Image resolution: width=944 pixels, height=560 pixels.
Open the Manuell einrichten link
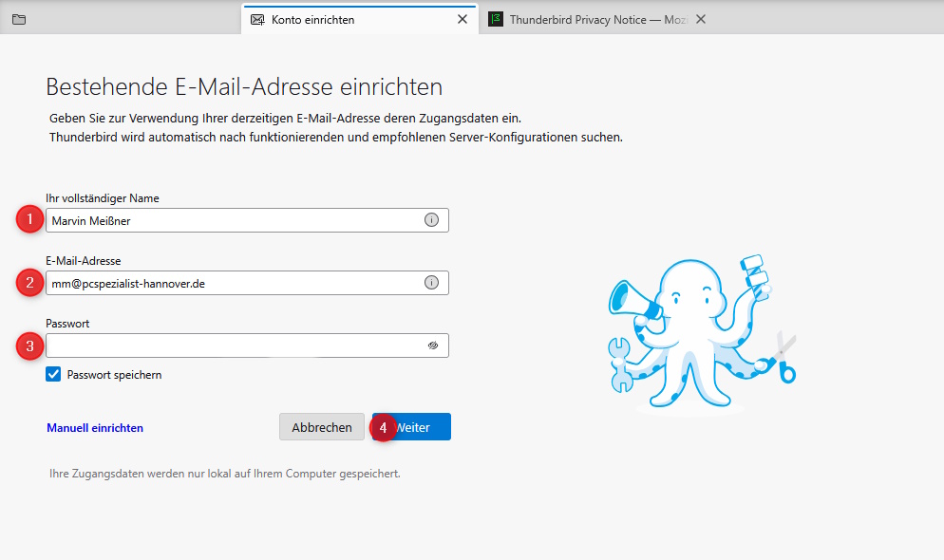point(95,428)
